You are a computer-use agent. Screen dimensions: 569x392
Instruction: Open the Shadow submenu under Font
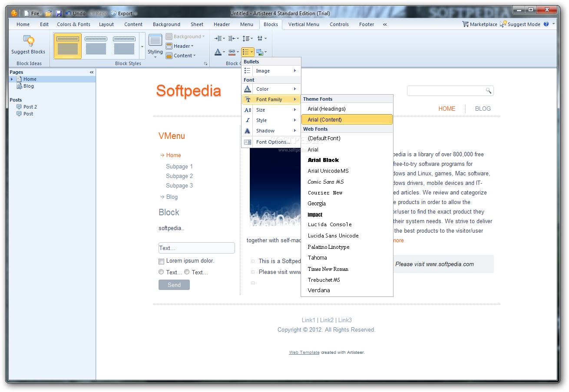pyautogui.click(x=271, y=131)
